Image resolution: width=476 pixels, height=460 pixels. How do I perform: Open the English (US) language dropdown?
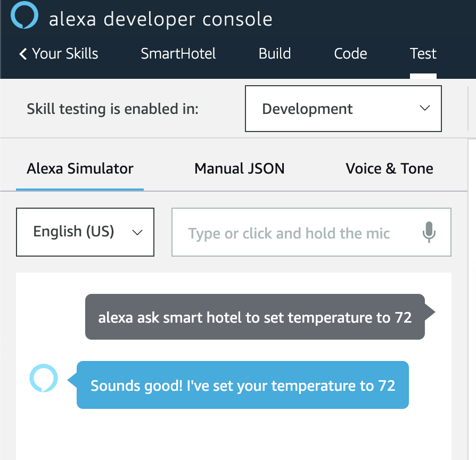pyautogui.click(x=85, y=232)
